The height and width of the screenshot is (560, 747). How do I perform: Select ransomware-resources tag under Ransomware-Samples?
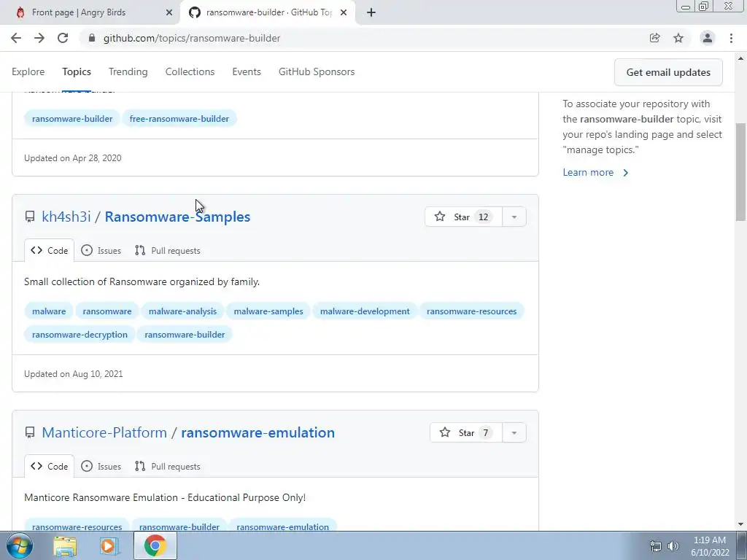pos(472,311)
